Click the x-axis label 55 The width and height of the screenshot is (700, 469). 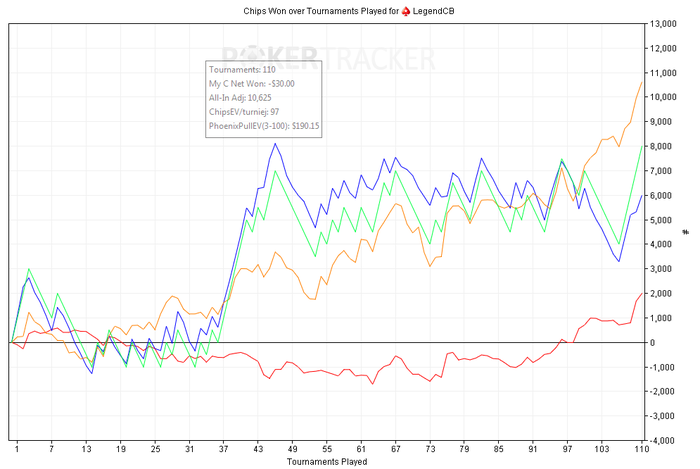pos(327,449)
